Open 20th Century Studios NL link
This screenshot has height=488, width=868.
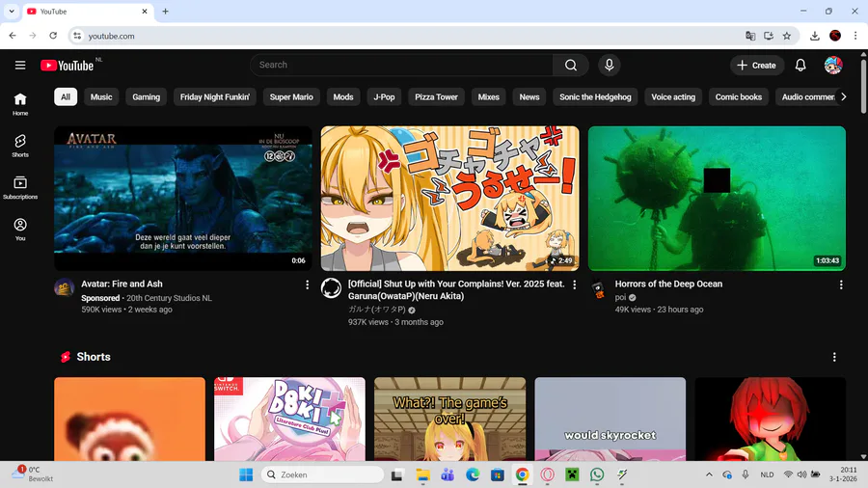[169, 298]
